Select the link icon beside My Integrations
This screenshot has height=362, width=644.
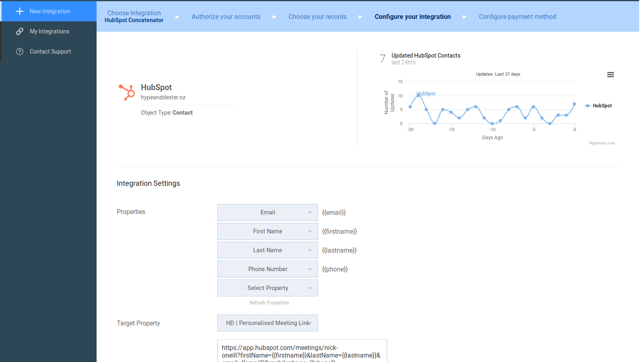pyautogui.click(x=20, y=31)
